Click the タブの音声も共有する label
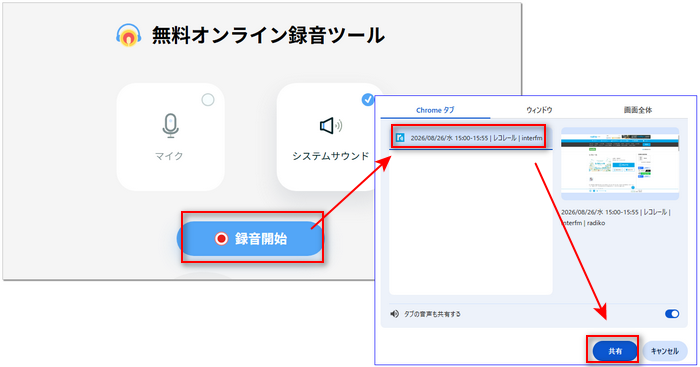Image resolution: width=700 pixels, height=367 pixels. [x=432, y=314]
